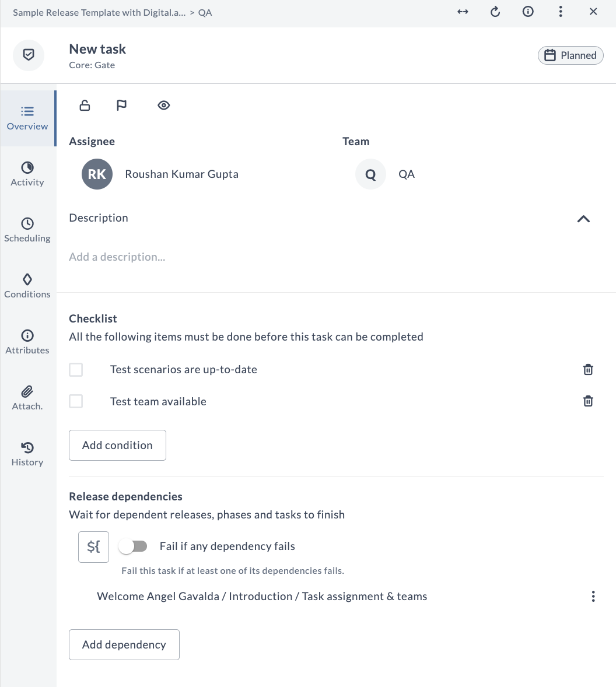Open the Conditions tab

tap(27, 286)
